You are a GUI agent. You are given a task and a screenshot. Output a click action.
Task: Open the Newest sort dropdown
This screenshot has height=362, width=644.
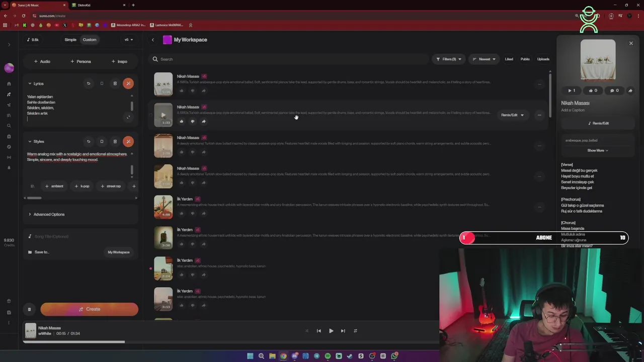(484, 59)
